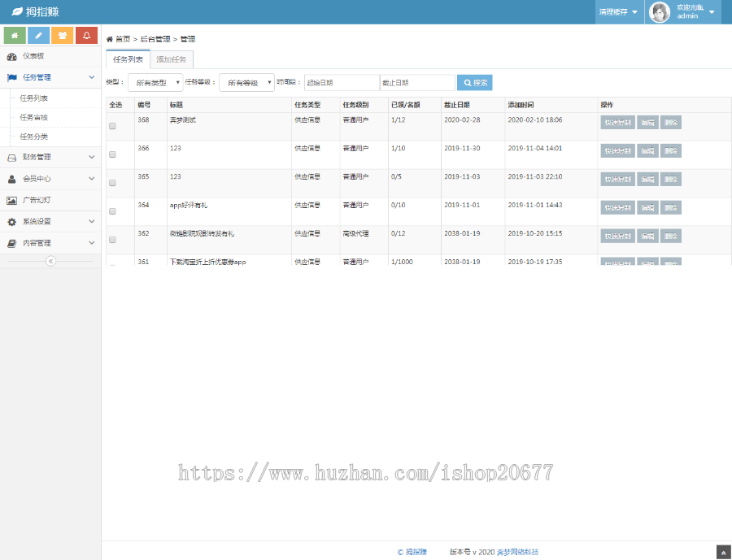Click the green home shortcut button
This screenshot has height=560, width=732.
point(15,36)
